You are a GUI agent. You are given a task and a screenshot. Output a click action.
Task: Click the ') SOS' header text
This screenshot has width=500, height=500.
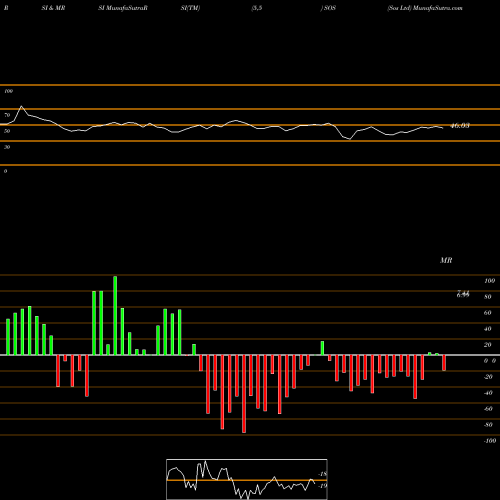click(x=328, y=8)
